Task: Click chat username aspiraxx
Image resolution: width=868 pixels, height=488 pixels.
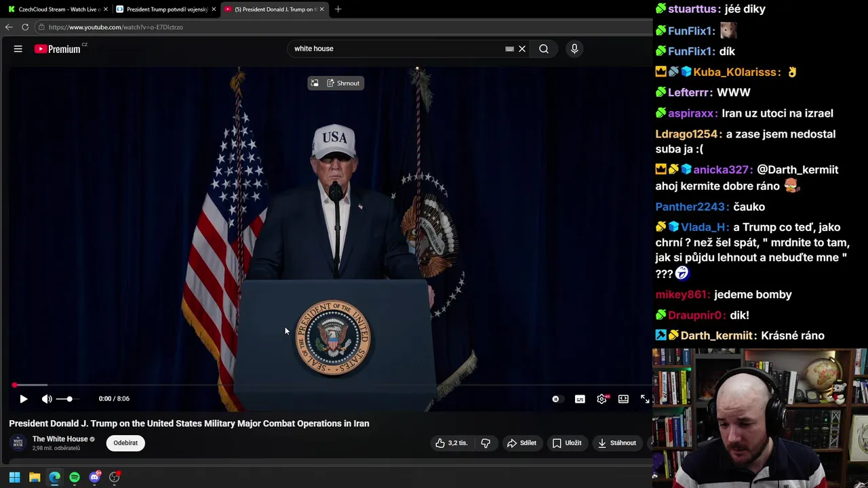Action: click(x=692, y=114)
